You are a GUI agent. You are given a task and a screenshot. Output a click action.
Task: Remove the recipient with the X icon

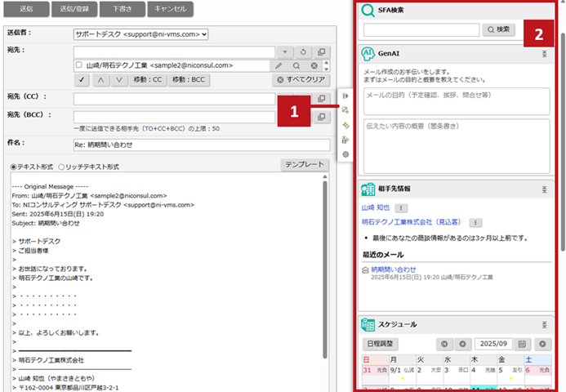coord(314,65)
